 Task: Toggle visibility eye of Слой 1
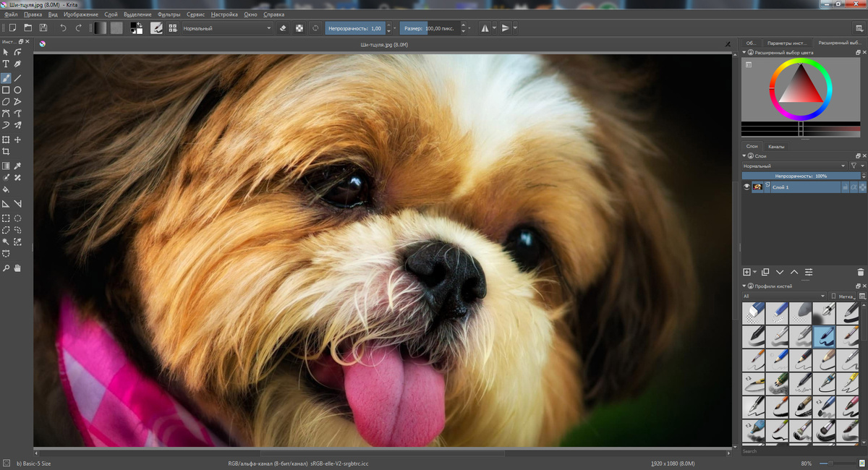[746, 187]
